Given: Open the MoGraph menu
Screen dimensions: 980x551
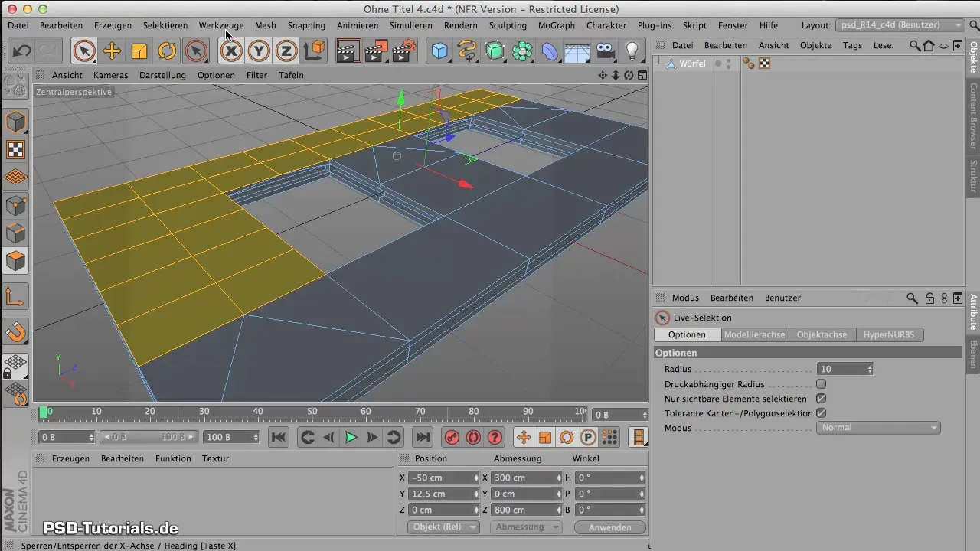Looking at the screenshot, I should 556,25.
